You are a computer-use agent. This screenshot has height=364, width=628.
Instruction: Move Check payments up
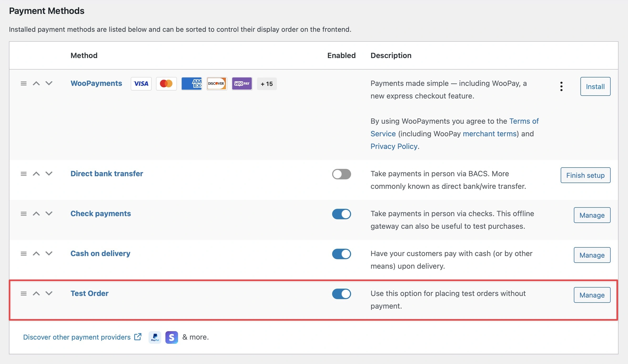click(36, 214)
